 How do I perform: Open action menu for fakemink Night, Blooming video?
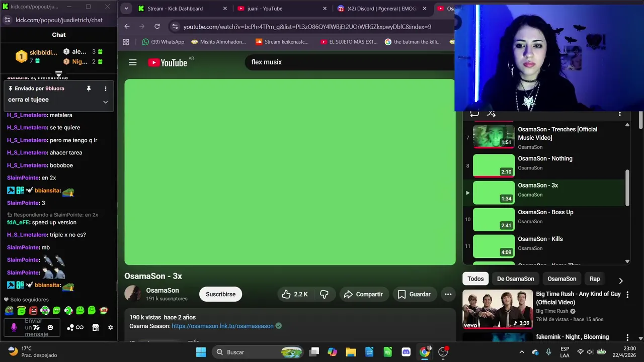point(627,337)
